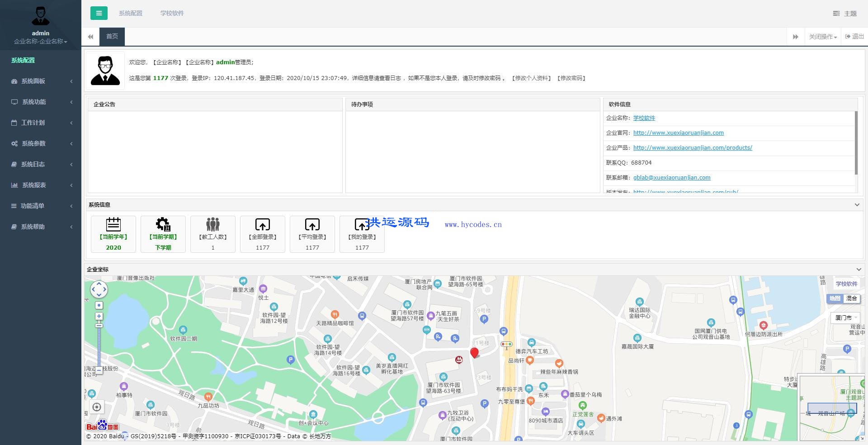Viewport: 868px width, 445px height.
Task: Open the 系统帮助 book menu
Action: [x=41, y=227]
